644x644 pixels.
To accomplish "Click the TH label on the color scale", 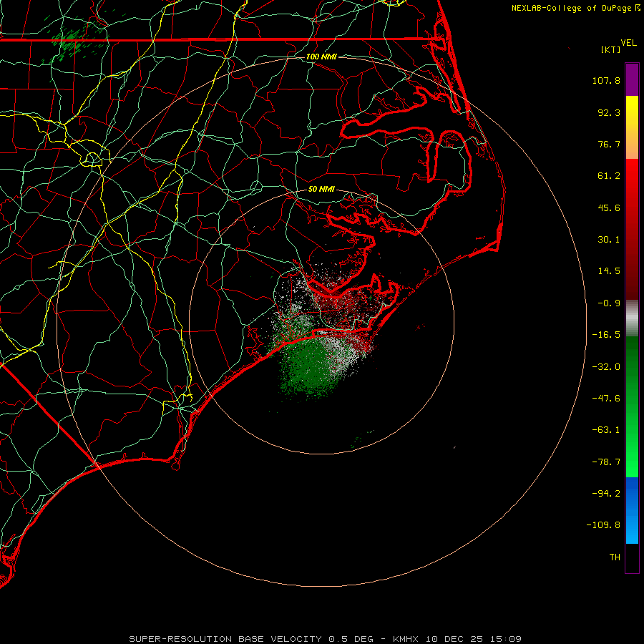I will pos(615,557).
